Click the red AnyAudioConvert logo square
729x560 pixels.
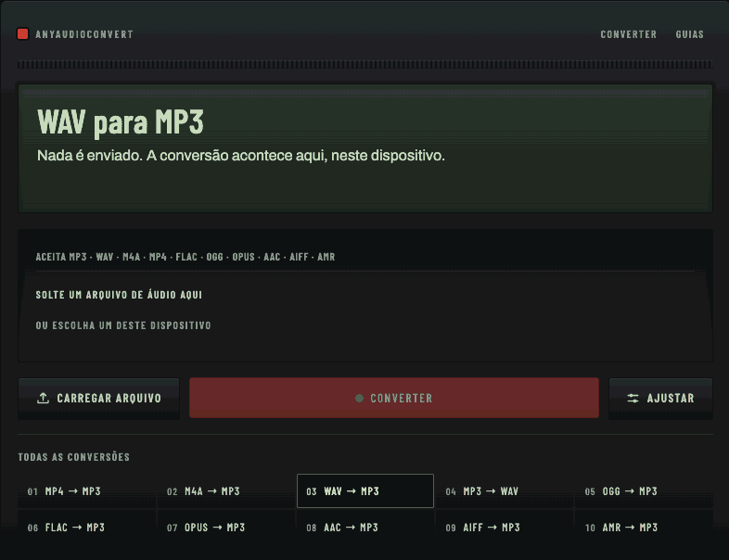click(x=23, y=34)
